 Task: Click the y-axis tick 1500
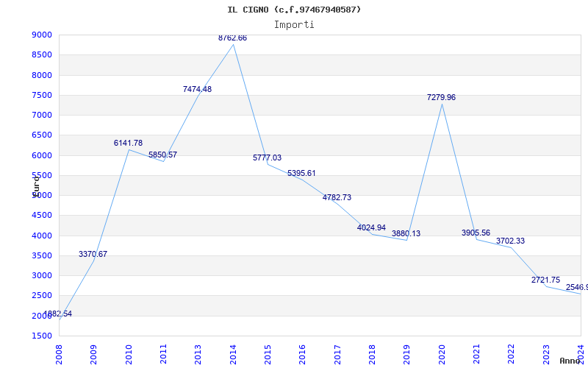click(x=42, y=336)
